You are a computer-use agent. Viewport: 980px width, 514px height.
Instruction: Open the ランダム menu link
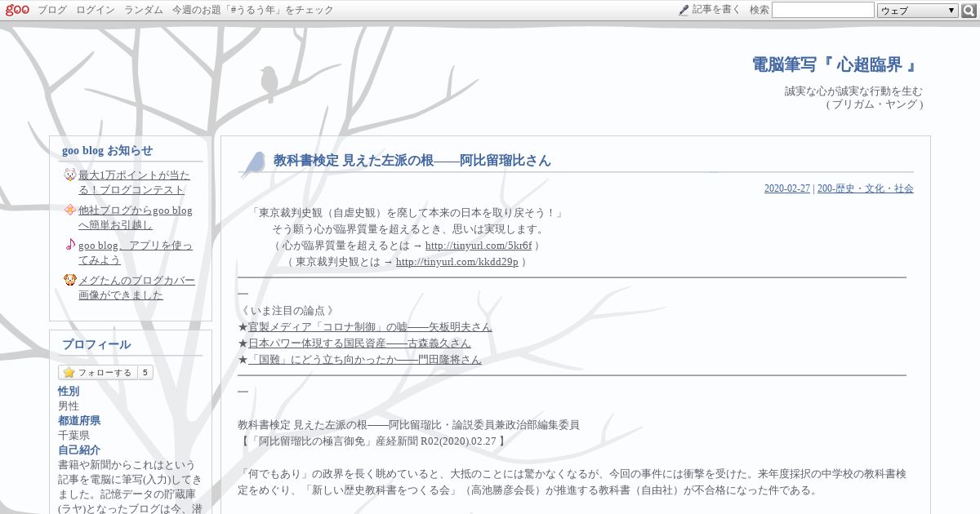(144, 10)
